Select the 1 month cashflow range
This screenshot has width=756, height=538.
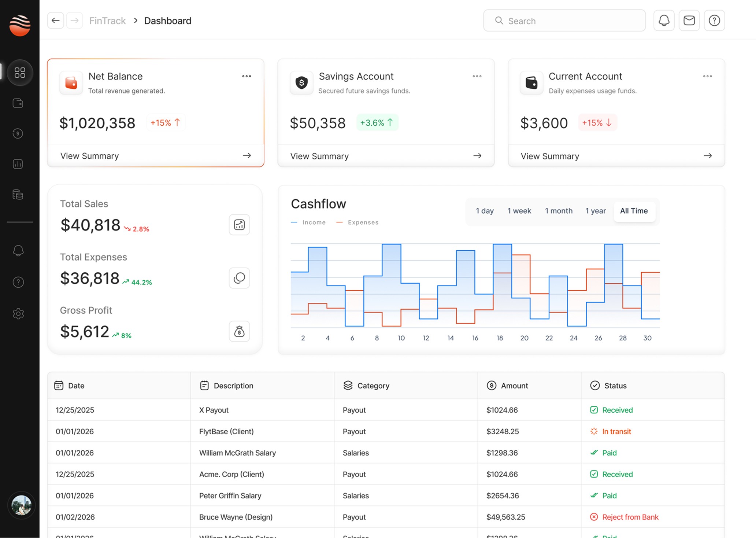pos(559,211)
